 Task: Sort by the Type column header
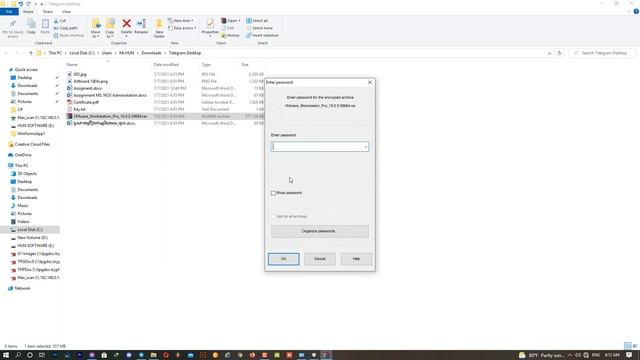pos(206,65)
